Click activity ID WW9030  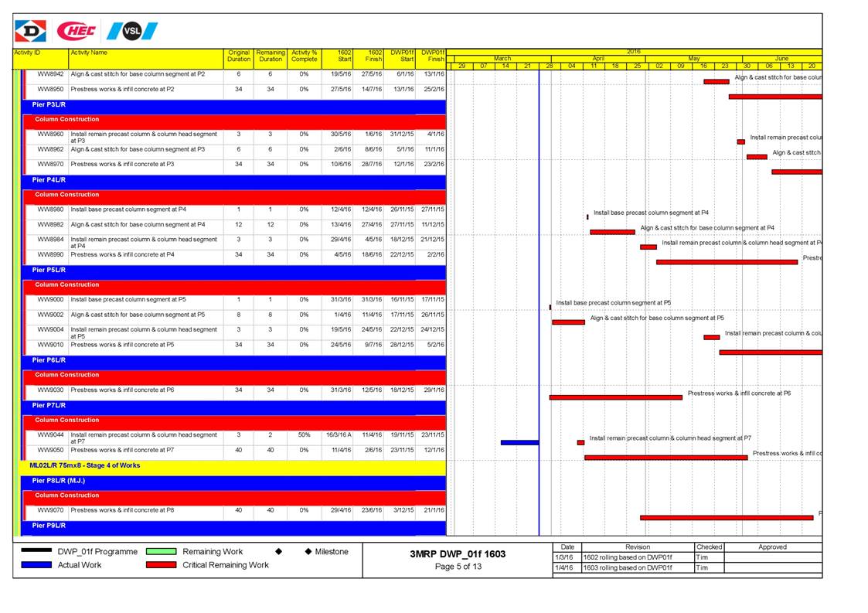pos(50,390)
